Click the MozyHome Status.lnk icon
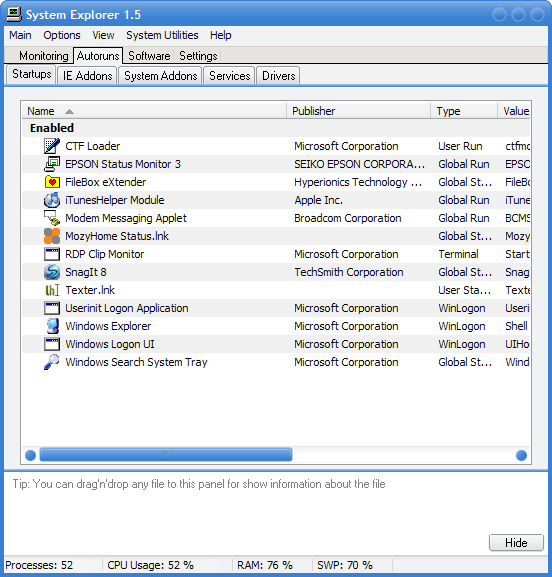Screen dimensions: 552x577 52,236
